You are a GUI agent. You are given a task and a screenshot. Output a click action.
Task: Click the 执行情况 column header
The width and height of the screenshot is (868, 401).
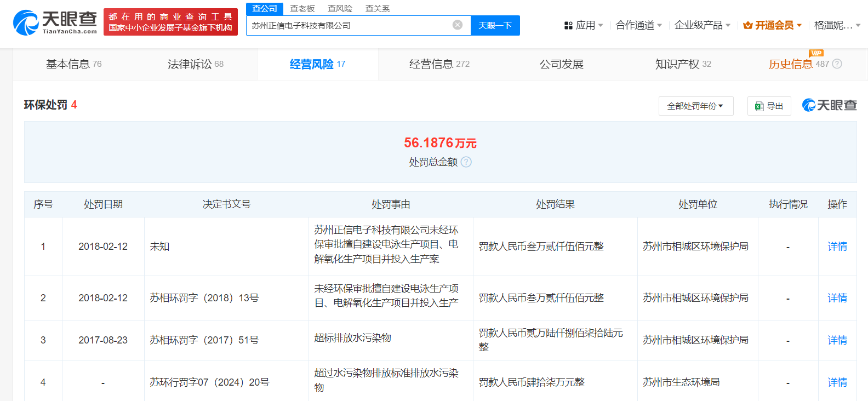tap(788, 204)
